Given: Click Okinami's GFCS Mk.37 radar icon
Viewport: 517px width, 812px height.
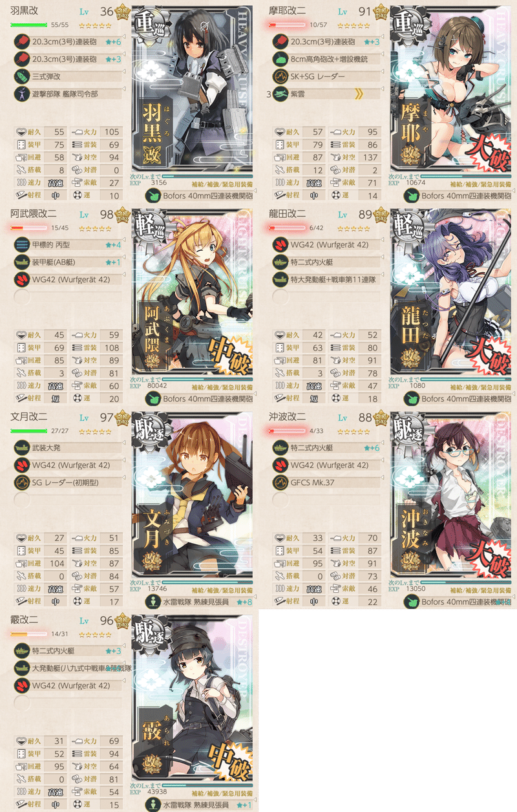Looking at the screenshot, I should pos(281,482).
